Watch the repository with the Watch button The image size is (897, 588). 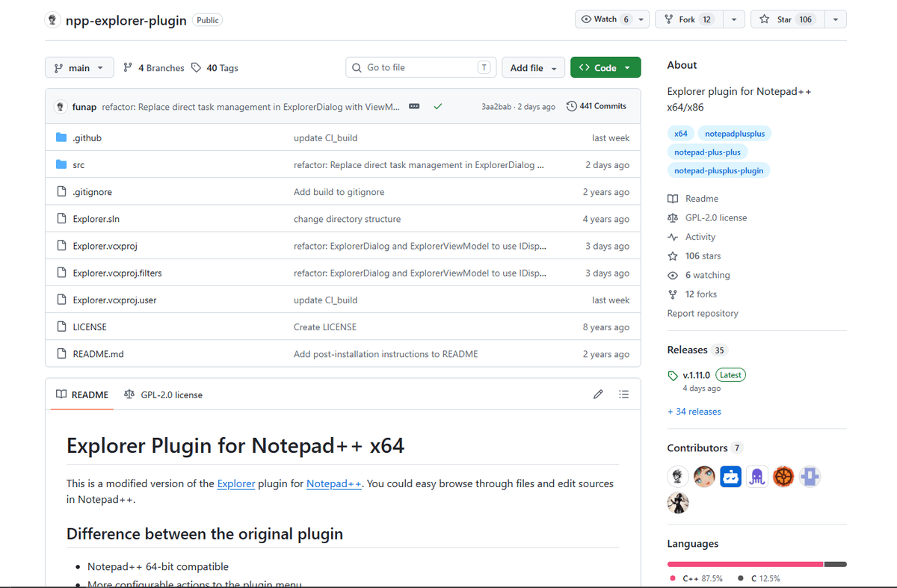pos(605,19)
